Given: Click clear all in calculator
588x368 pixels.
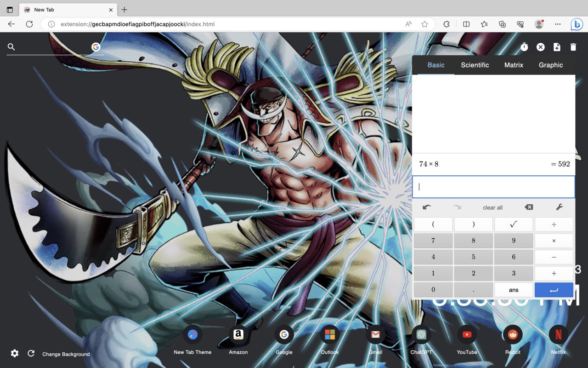Looking at the screenshot, I should (493, 208).
